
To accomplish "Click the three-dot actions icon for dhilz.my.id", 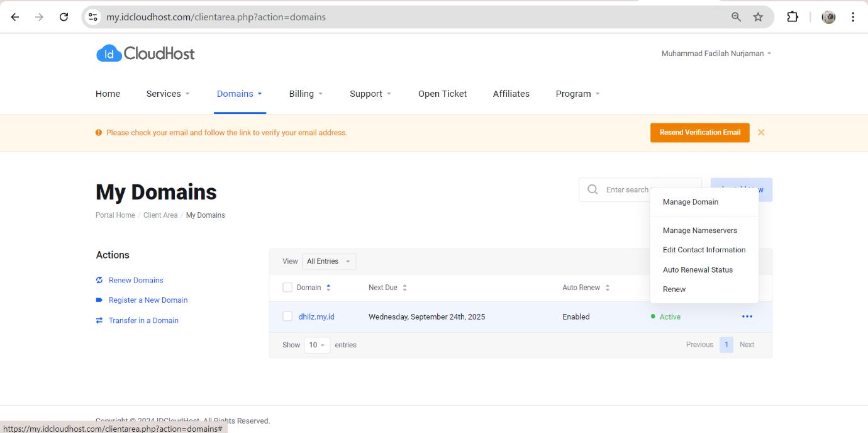I will tap(747, 317).
